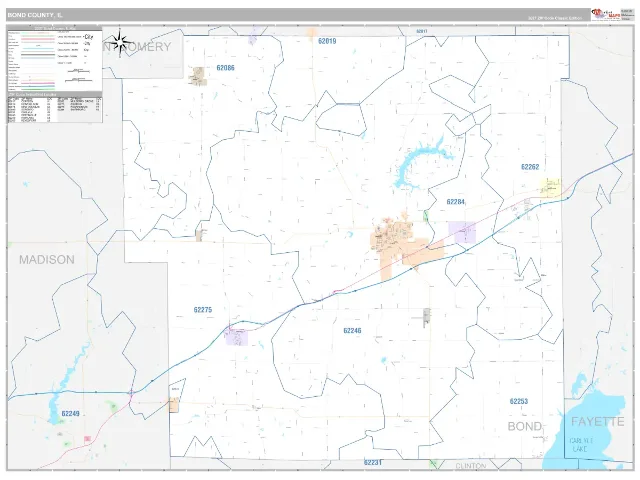Select ZIP code label 62246
This screenshot has width=640, height=480.
click(x=352, y=331)
